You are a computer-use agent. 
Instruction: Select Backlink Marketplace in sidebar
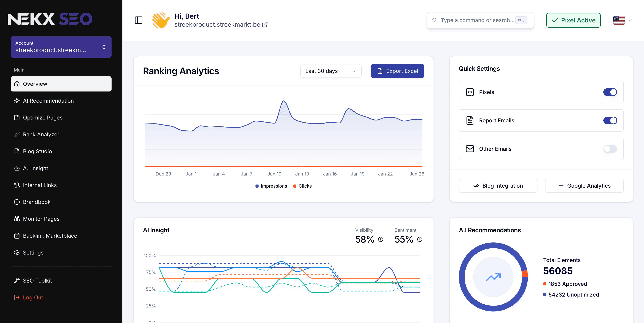61,236
